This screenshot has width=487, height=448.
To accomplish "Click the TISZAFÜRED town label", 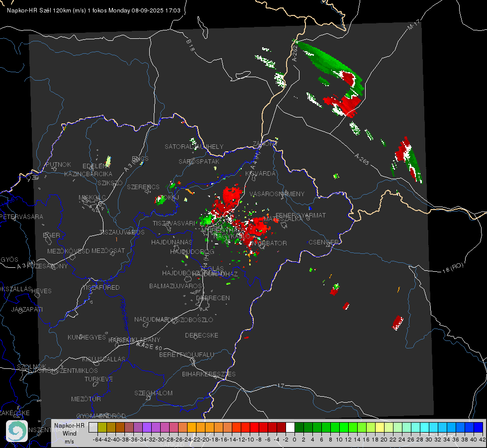I will tap(101, 287).
